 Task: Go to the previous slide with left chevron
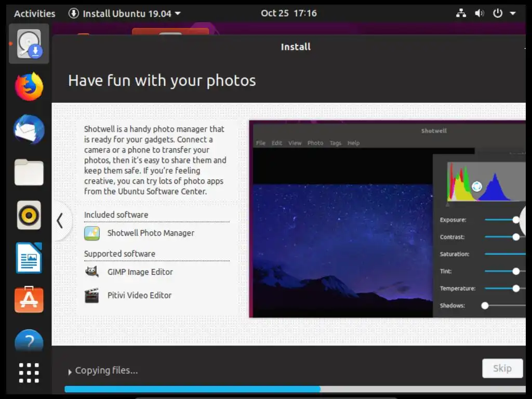click(x=60, y=220)
